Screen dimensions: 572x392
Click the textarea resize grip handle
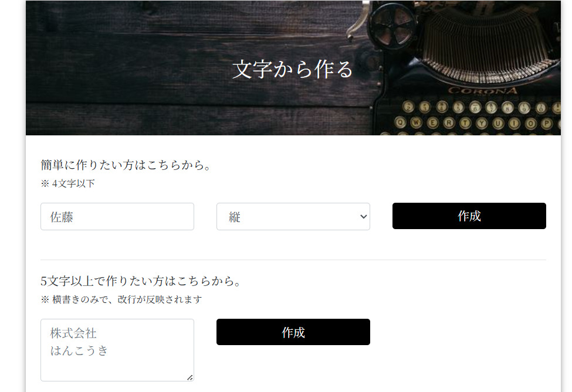(190, 378)
